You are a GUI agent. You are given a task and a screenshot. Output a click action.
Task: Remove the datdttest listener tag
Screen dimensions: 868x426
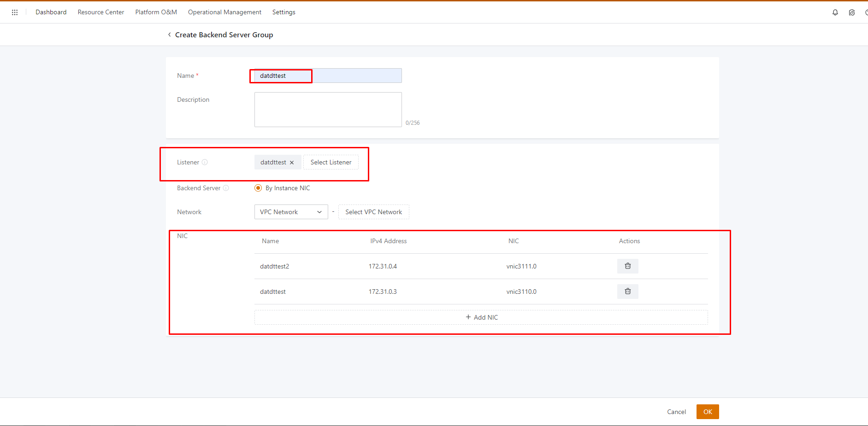pos(292,163)
